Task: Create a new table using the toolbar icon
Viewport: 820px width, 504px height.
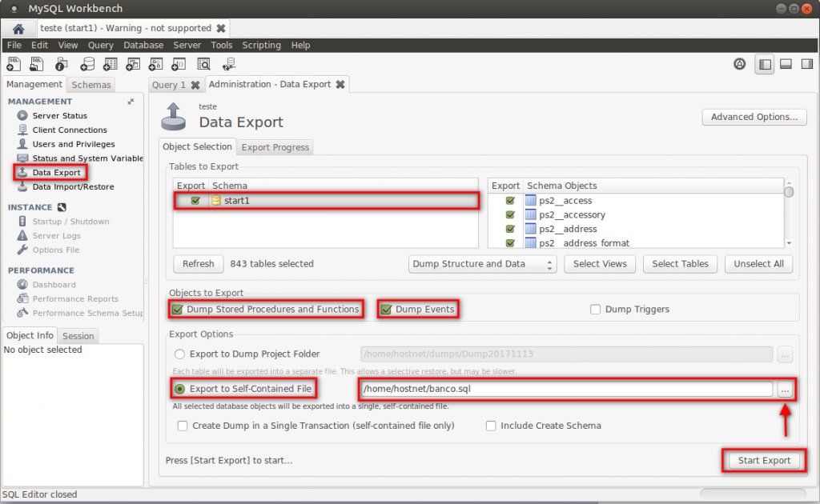Action: click(x=112, y=63)
